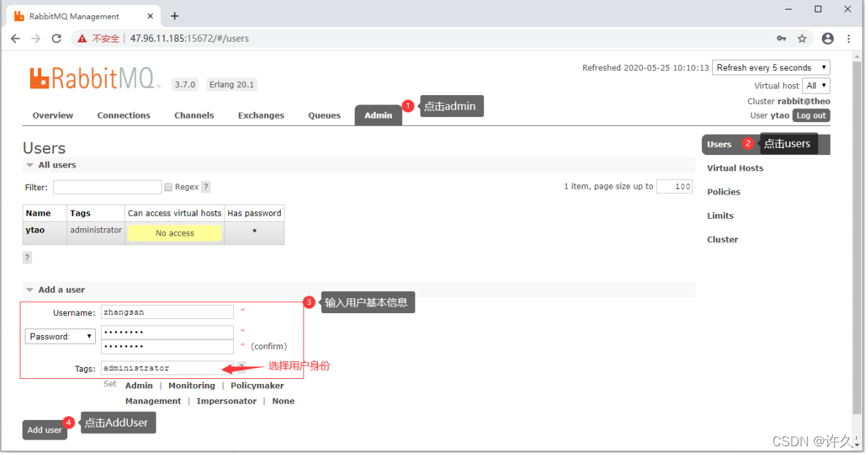Open the Password type dropdown

pos(61,338)
